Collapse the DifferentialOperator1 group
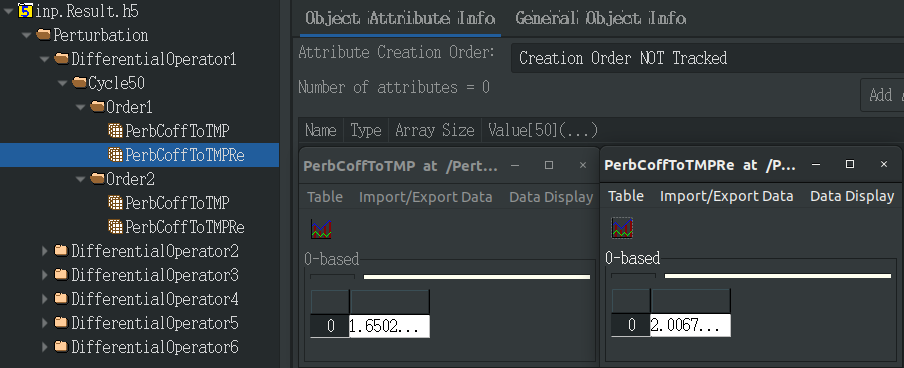 [x=45, y=59]
